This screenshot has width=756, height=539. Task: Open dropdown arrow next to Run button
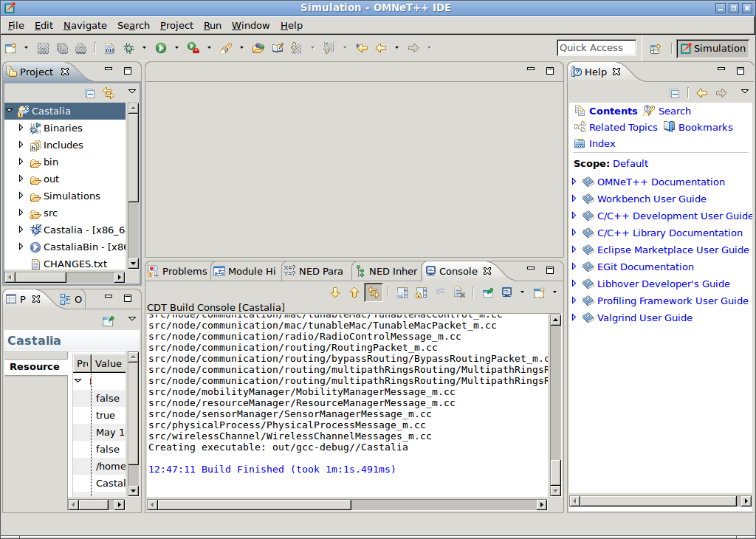coord(176,48)
